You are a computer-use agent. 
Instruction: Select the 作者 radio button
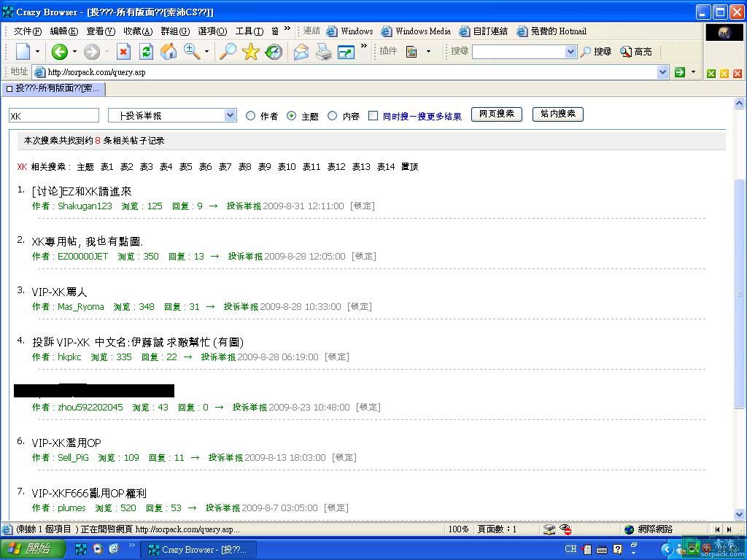251,116
